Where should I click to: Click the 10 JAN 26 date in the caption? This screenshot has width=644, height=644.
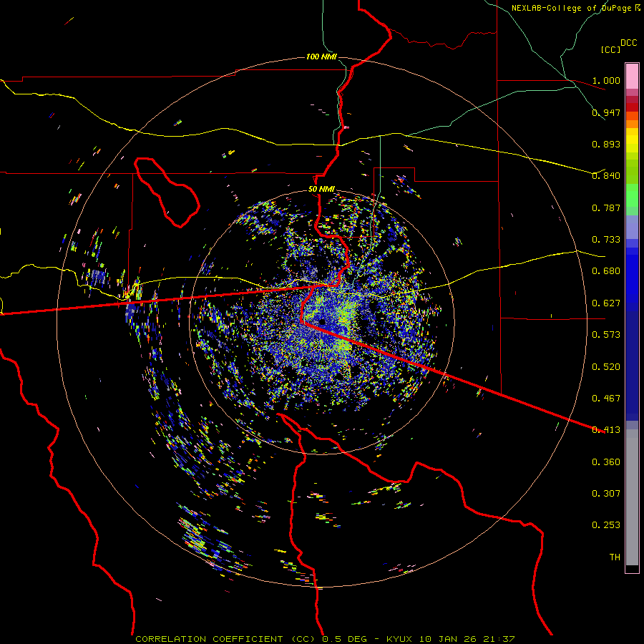point(448,639)
